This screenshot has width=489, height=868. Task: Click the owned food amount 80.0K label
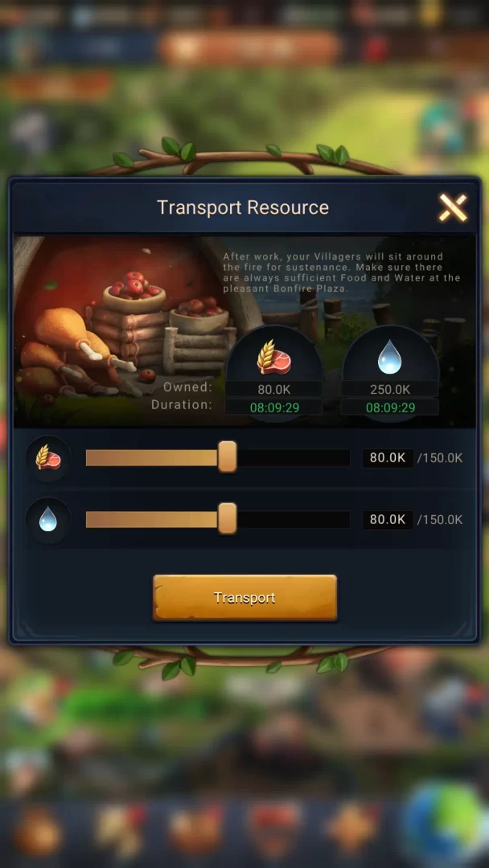click(274, 389)
